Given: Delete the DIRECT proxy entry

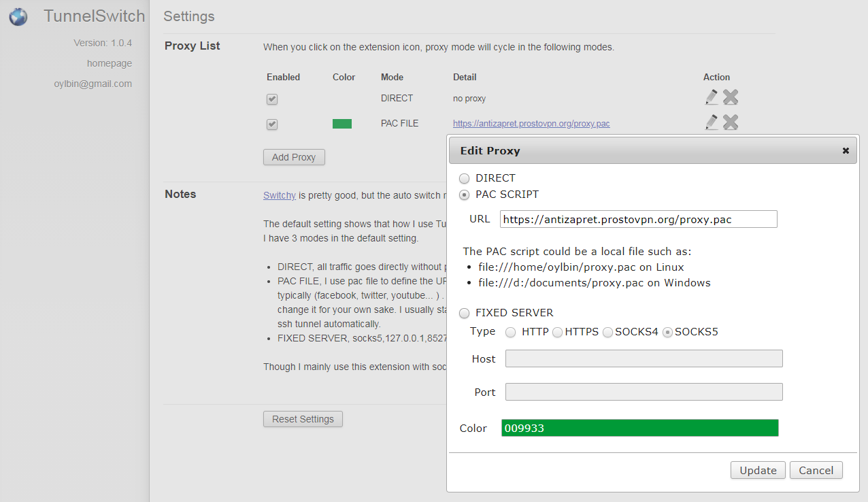Looking at the screenshot, I should [x=731, y=97].
